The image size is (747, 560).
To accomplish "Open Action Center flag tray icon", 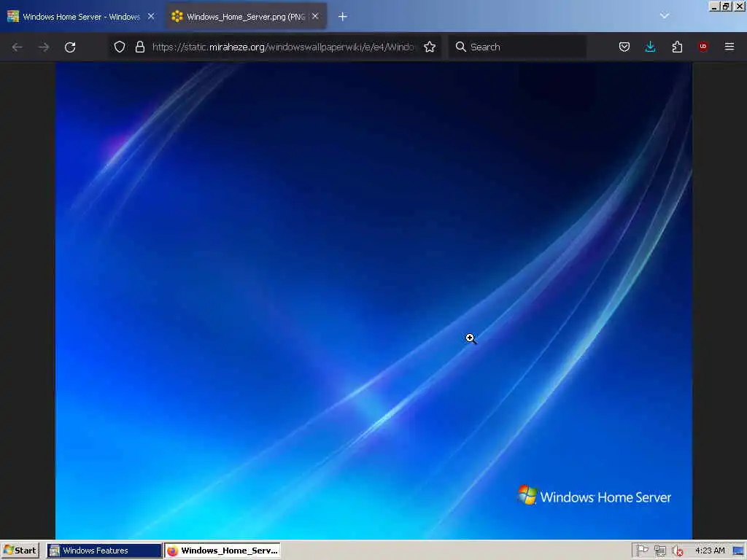I will (642, 551).
